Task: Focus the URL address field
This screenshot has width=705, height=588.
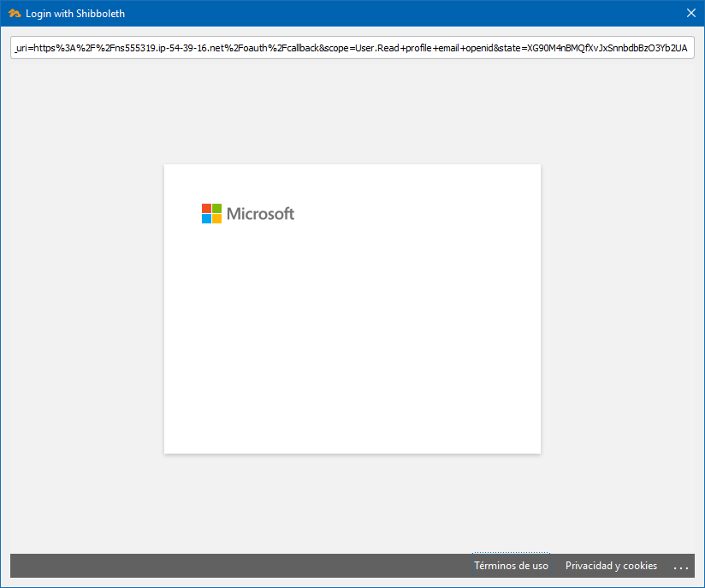Action: point(352,48)
